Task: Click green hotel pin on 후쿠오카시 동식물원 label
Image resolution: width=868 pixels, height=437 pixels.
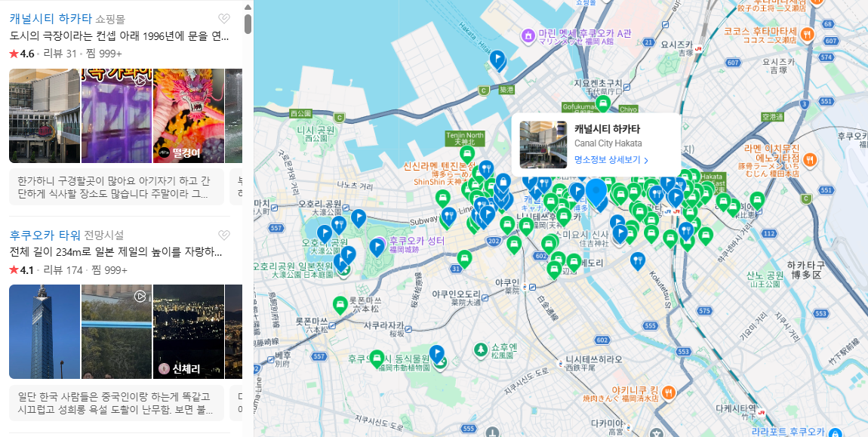Action: (x=377, y=359)
